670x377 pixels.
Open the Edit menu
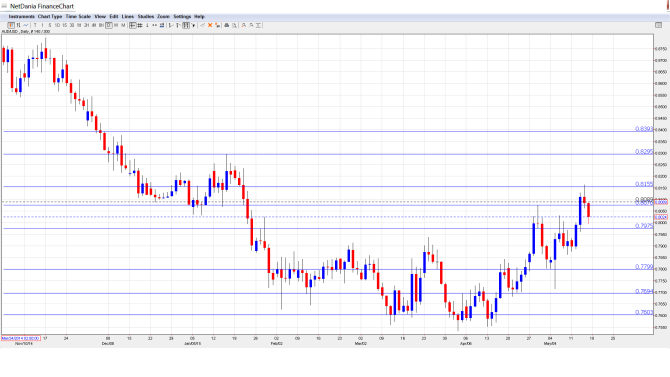point(114,17)
